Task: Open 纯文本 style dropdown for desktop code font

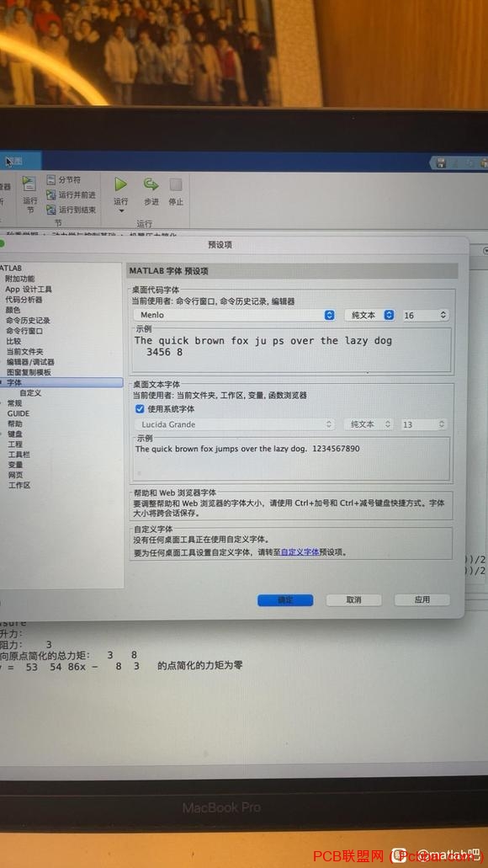Action: 369,315
